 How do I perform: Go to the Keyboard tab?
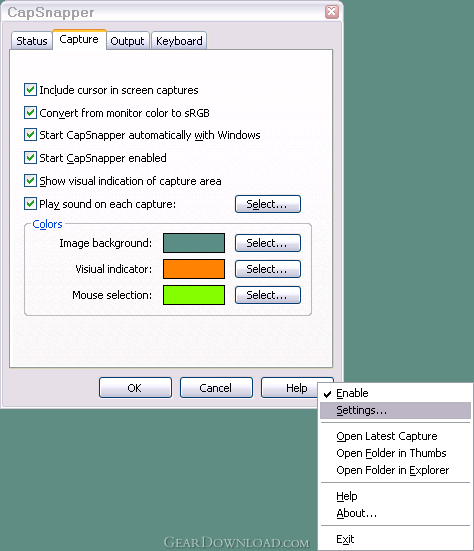coord(179,41)
